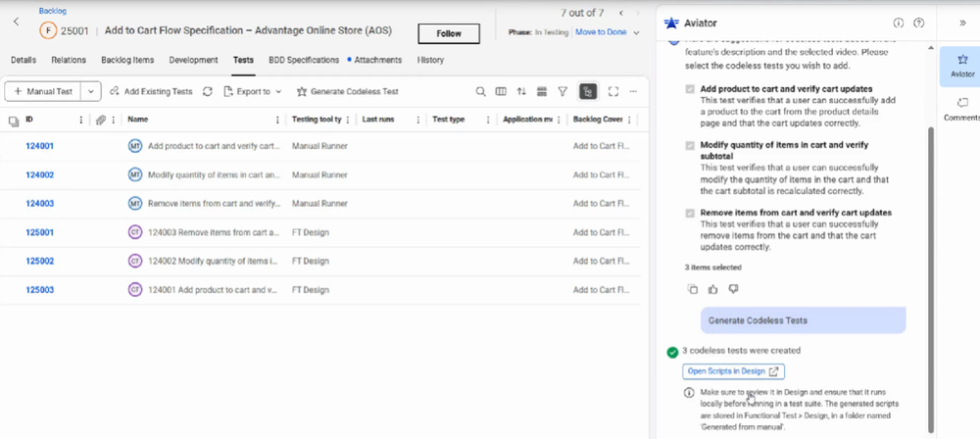Viewport: 980px width, 439px height.
Task: Go back using the left arrow
Action: click(x=17, y=22)
